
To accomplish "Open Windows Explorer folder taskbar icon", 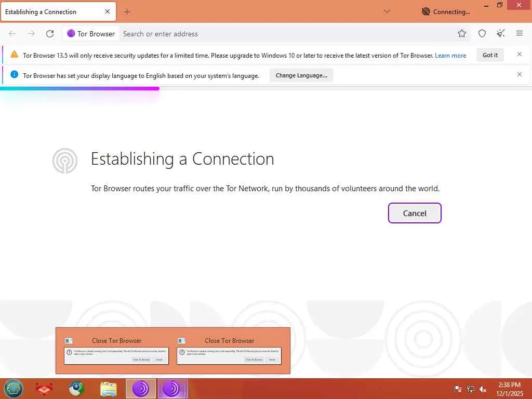I will [x=109, y=389].
